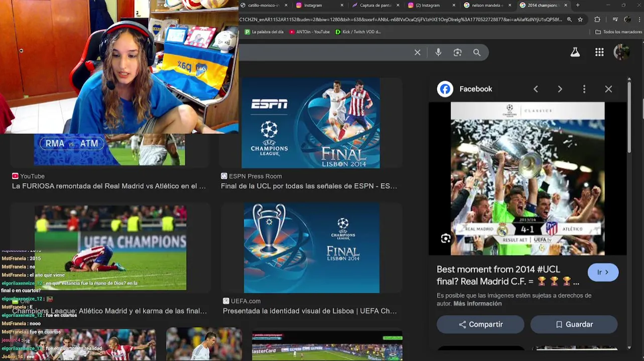Click the zoom magnifier in address bar
This screenshot has width=644, height=361.
(x=569, y=20)
